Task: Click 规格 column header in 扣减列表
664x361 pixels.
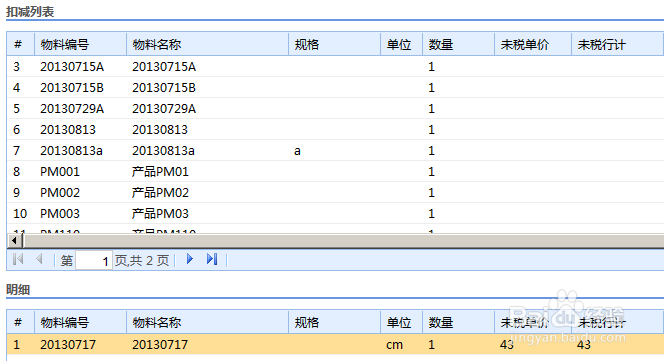Action: click(335, 44)
